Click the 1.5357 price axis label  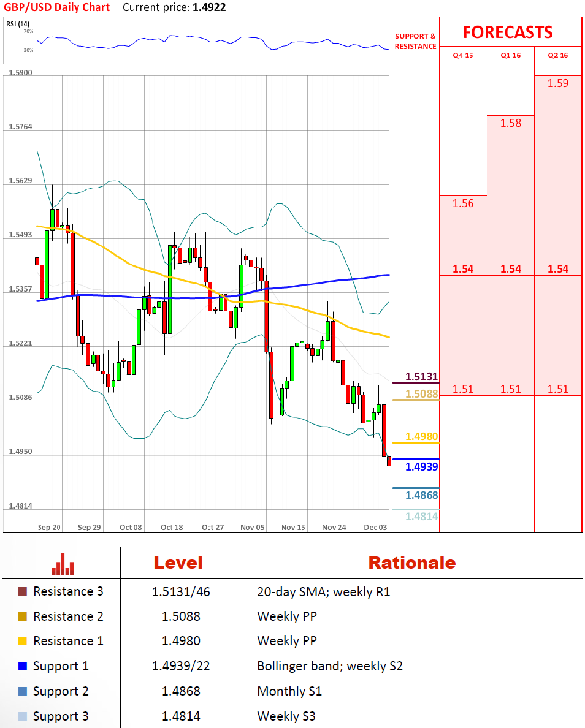pyautogui.click(x=20, y=289)
